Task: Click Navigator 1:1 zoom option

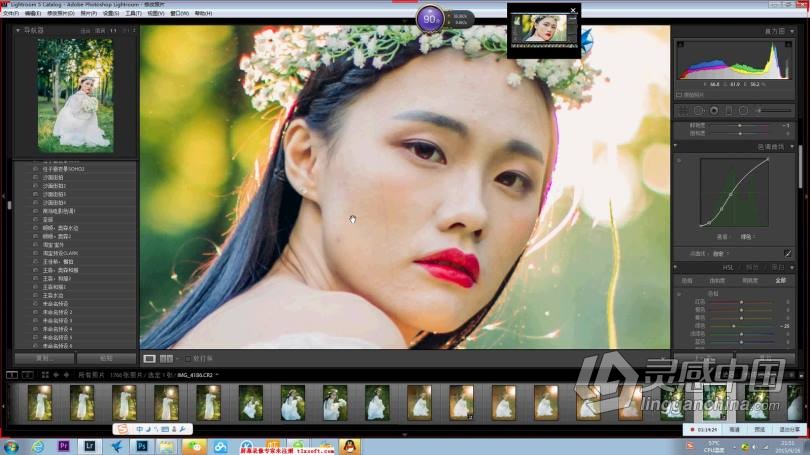Action: [114, 31]
